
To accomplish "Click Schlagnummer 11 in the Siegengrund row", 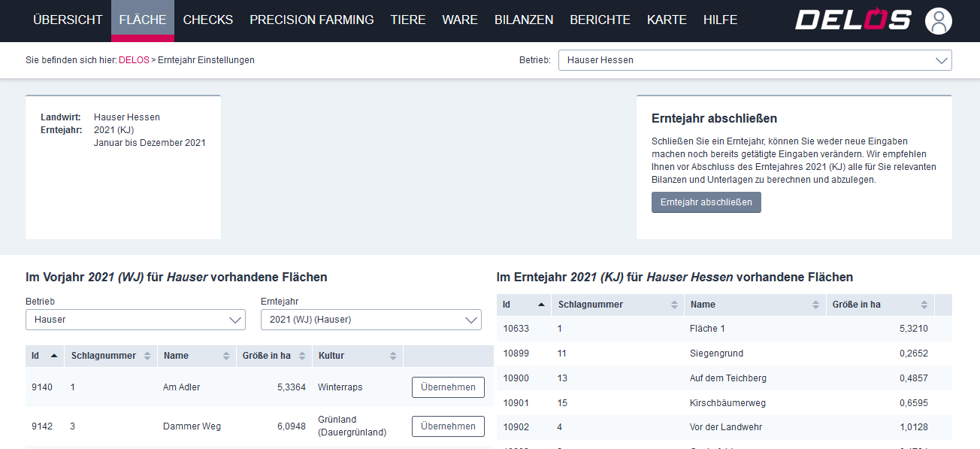I will coord(562,353).
